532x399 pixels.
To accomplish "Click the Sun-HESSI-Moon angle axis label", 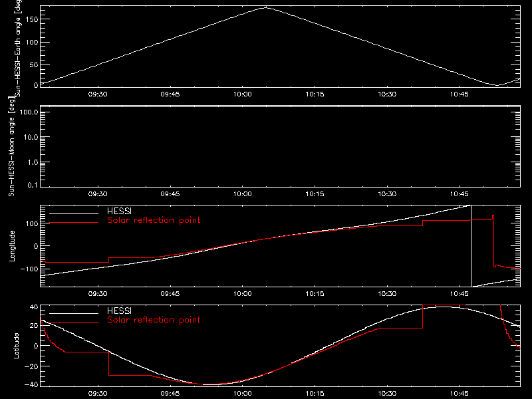I will tap(11, 146).
